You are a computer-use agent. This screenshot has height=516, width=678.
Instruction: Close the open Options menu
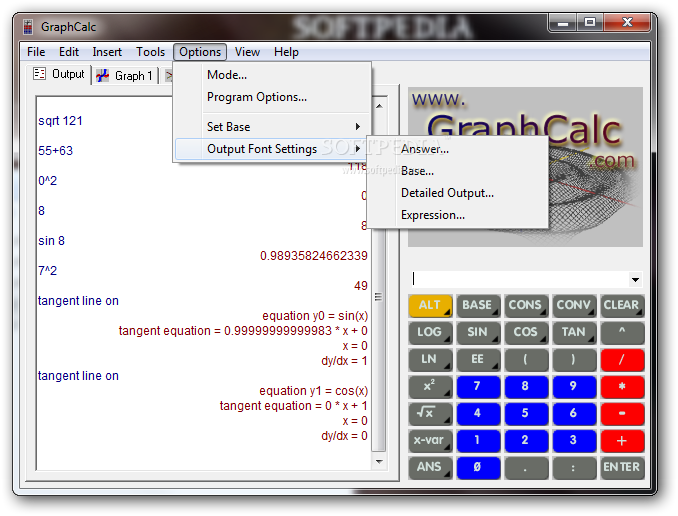point(200,52)
